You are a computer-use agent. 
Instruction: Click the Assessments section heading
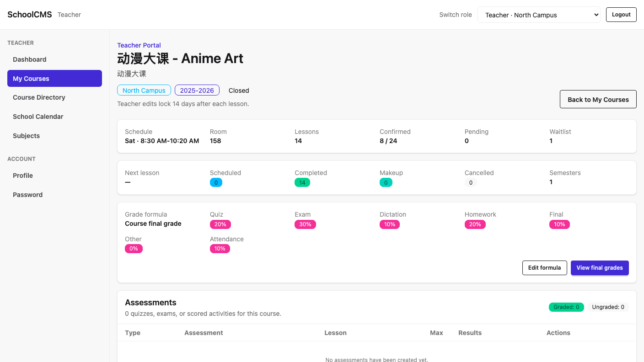point(150,303)
